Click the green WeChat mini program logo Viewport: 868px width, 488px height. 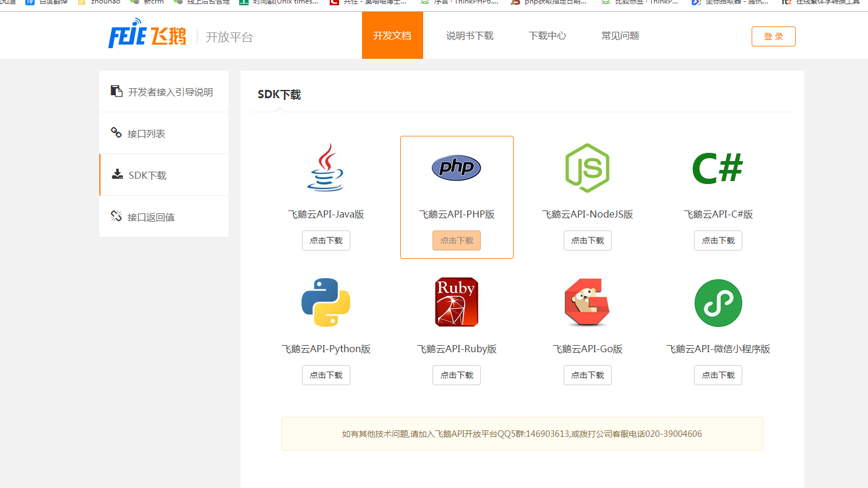[718, 303]
